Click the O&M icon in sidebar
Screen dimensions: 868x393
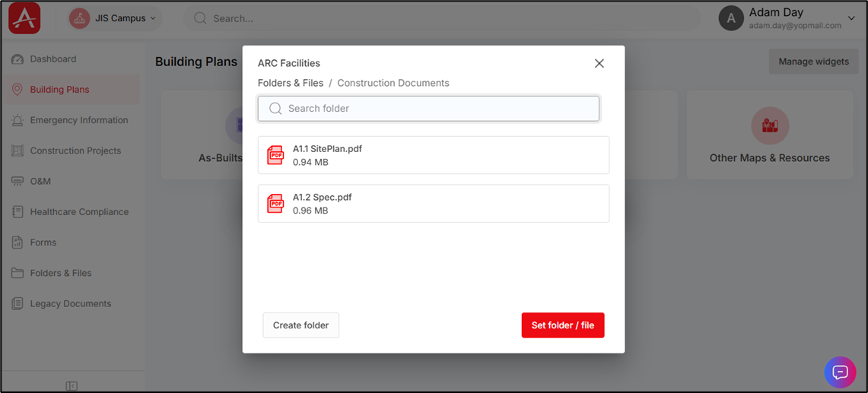coord(17,182)
